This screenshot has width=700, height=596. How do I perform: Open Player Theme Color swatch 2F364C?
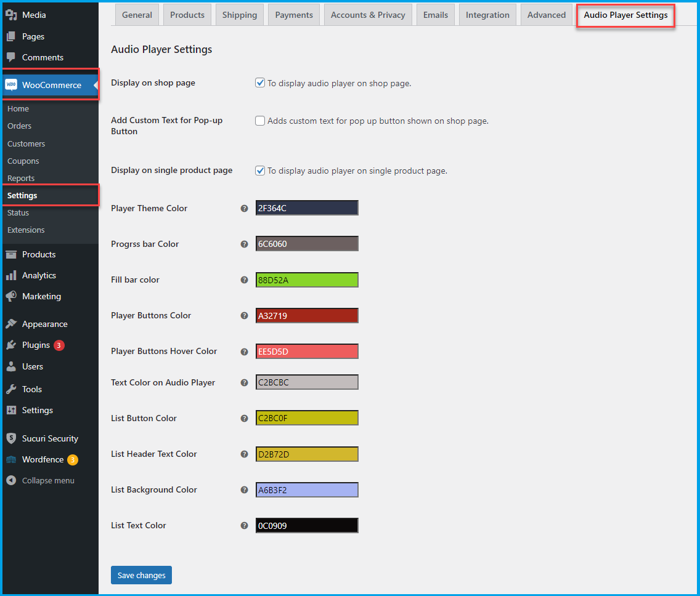(307, 208)
